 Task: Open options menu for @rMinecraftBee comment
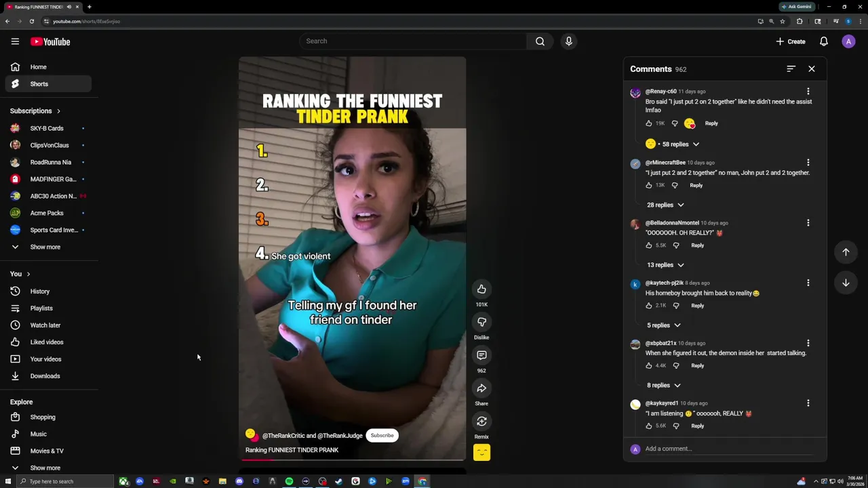coord(808,163)
